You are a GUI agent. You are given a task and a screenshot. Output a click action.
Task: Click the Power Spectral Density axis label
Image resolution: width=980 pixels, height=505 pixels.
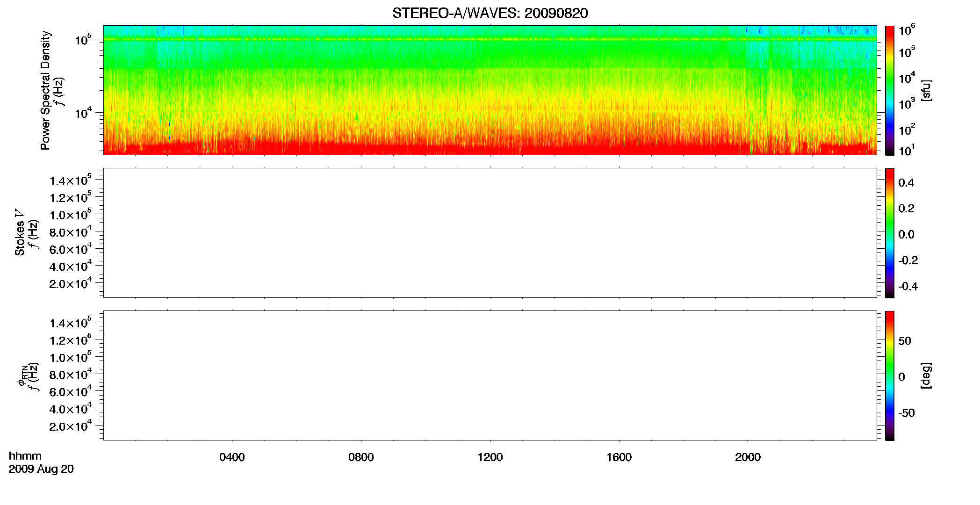45,90
